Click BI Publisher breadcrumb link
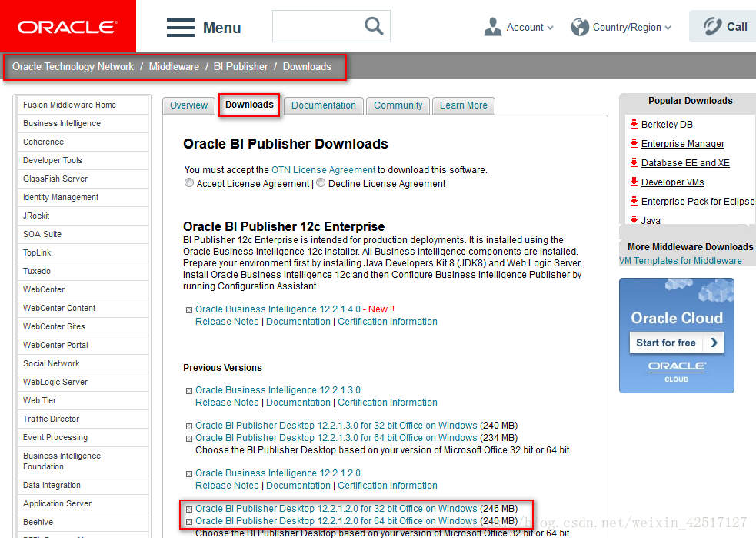 241,67
